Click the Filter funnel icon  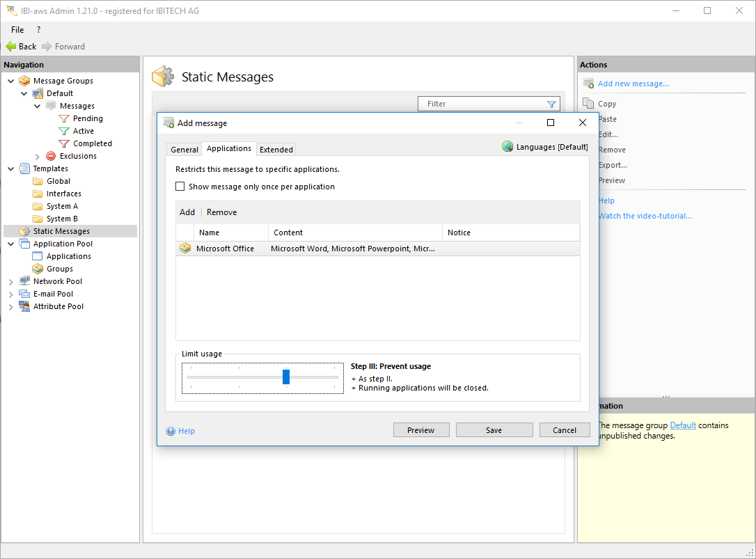point(551,104)
